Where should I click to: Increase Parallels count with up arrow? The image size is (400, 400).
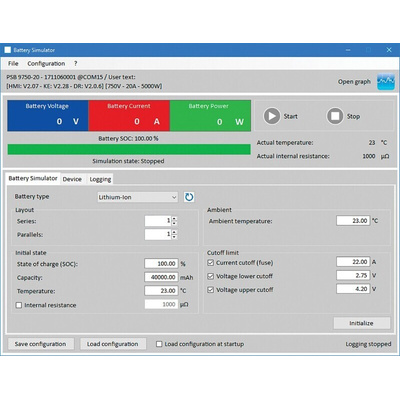pos(174,232)
